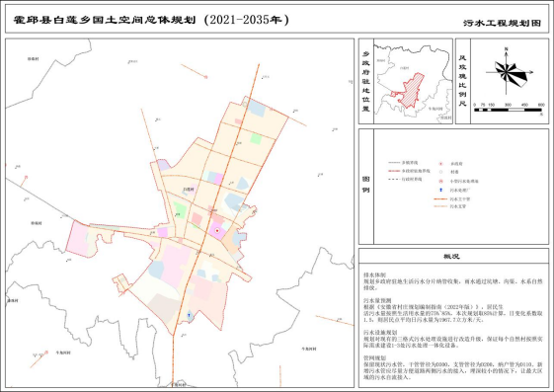Select the blue sewage plant icon in the legend
This screenshot has height=392, width=554.
441,190
